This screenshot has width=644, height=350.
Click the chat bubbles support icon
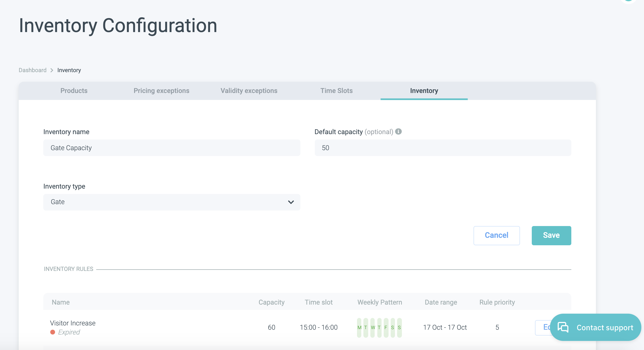pos(563,327)
